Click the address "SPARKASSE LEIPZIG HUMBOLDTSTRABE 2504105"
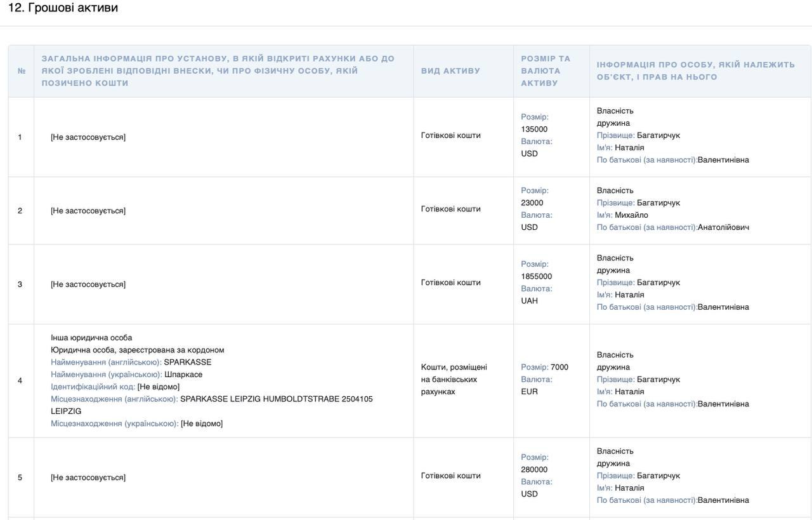This screenshot has width=812, height=520. [277, 399]
